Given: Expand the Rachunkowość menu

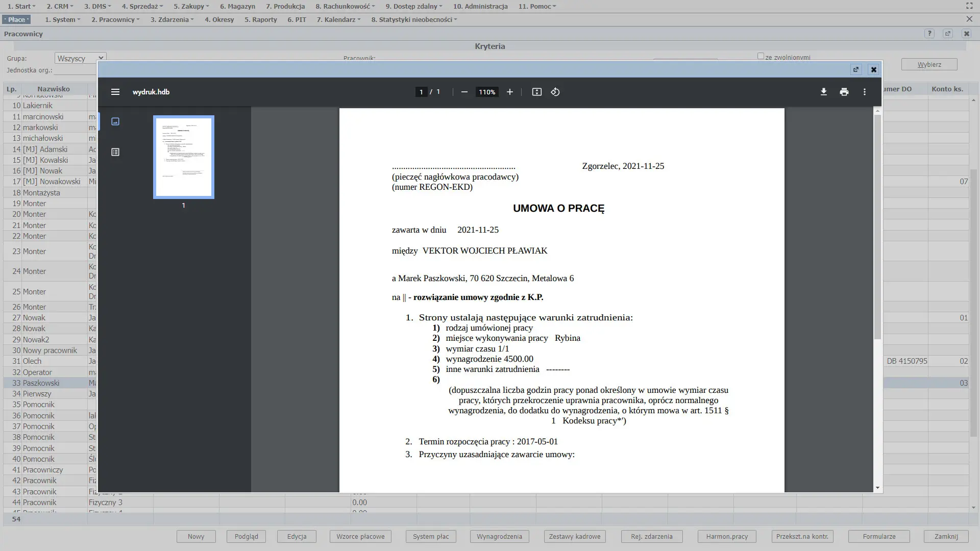Looking at the screenshot, I should point(345,6).
